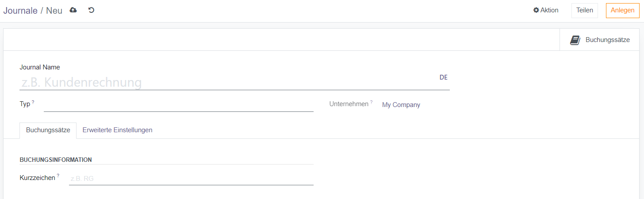
Task: Click the Neu breadcrumb text
Action: 54,11
